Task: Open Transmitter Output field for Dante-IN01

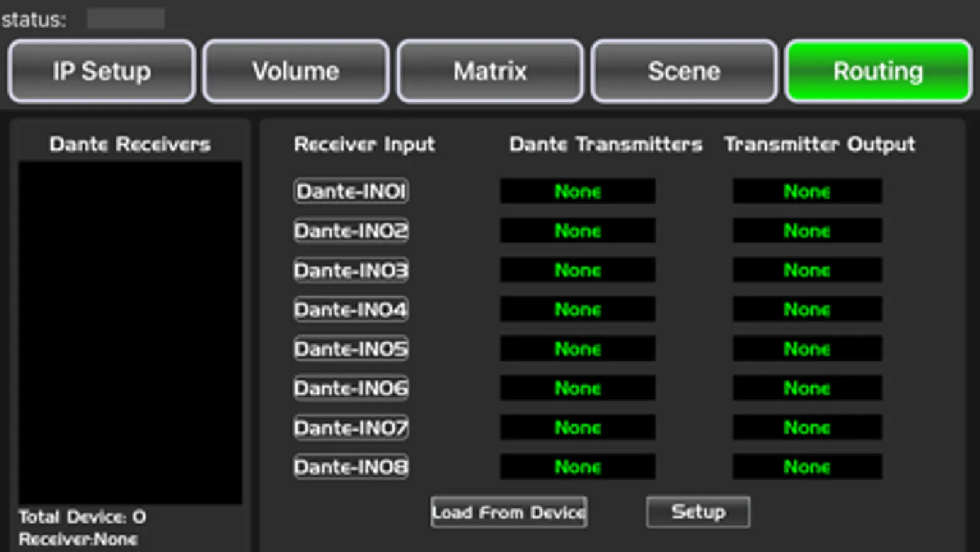Action: [807, 191]
